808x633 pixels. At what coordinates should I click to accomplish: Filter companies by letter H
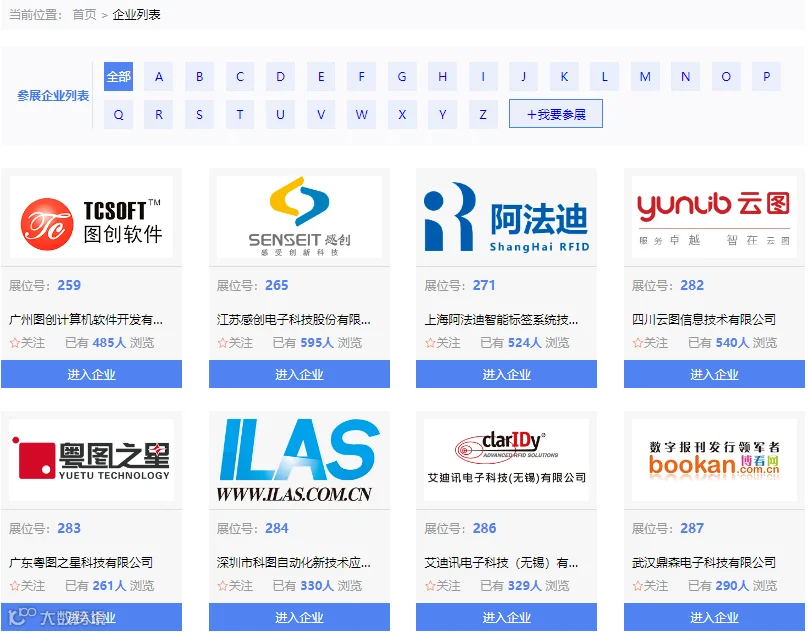tap(442, 77)
